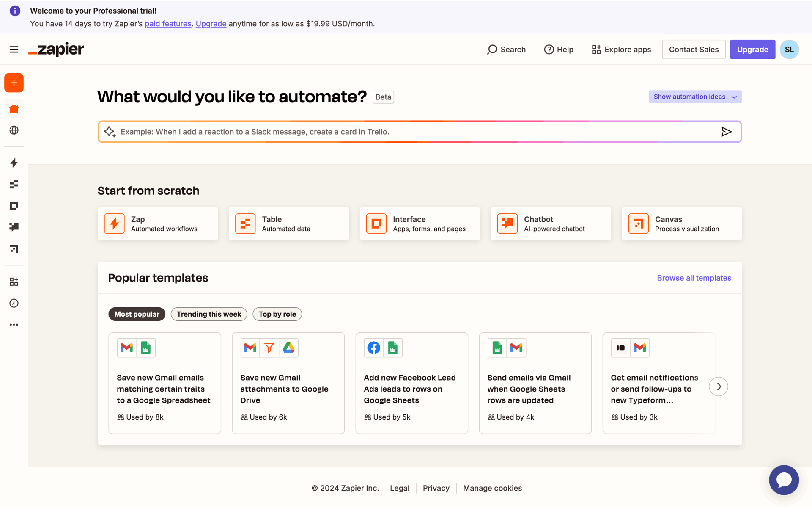Click the Table card icon

tap(245, 224)
